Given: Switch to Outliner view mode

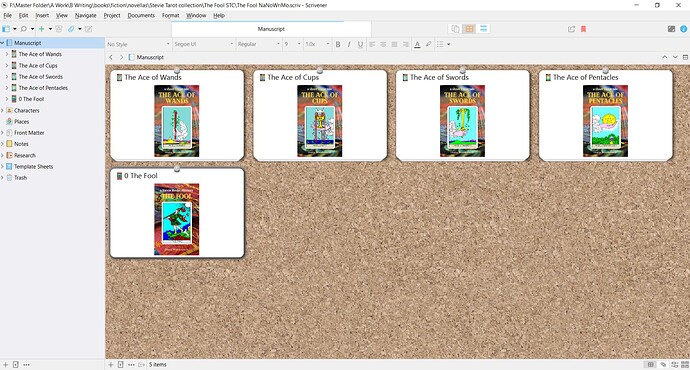Looking at the screenshot, I should 483,29.
